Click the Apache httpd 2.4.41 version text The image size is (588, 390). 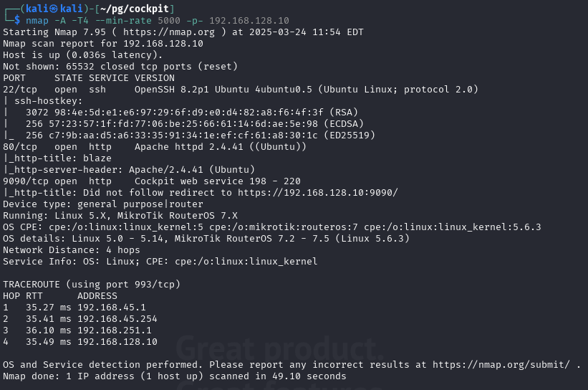(x=188, y=147)
